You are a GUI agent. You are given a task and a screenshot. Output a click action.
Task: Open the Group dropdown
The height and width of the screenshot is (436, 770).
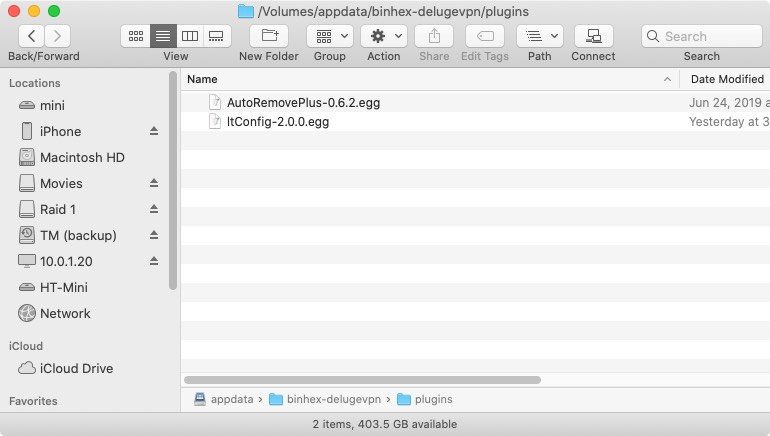(x=330, y=36)
